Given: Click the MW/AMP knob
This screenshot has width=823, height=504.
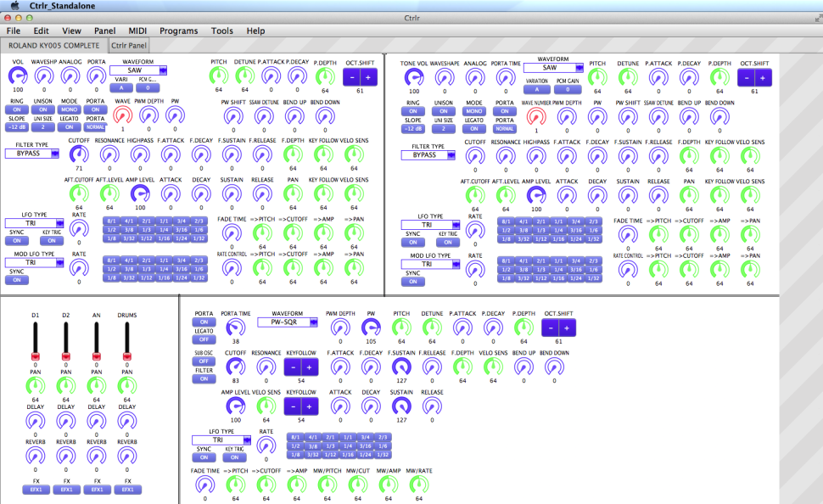Looking at the screenshot, I should point(389,484).
